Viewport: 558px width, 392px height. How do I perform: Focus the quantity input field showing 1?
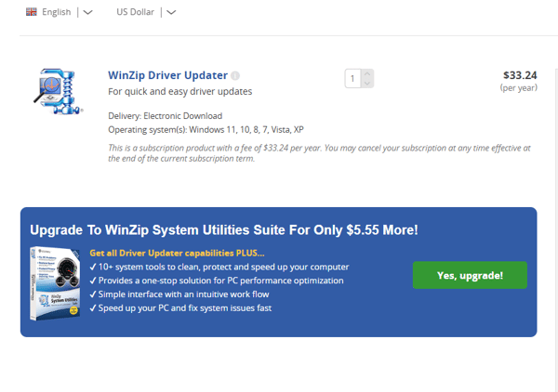[x=352, y=78]
